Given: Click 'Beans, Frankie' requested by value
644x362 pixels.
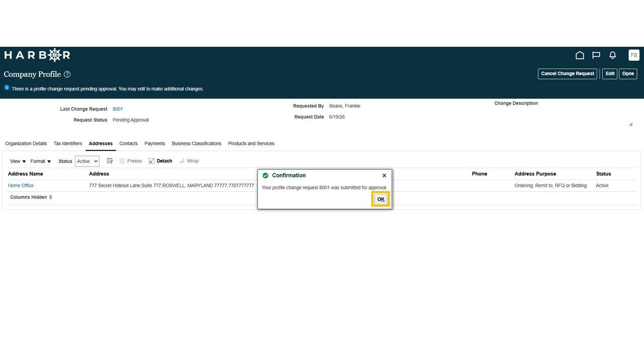Looking at the screenshot, I should coord(345,106).
